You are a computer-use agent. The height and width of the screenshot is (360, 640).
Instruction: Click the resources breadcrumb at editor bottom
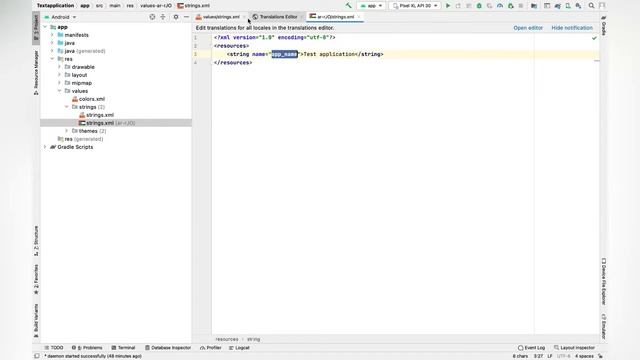(x=227, y=339)
